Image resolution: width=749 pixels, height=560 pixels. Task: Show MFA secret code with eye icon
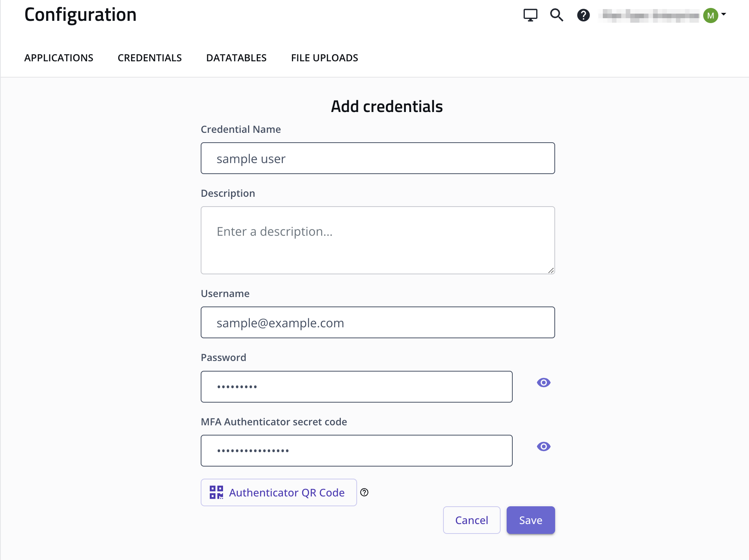(x=543, y=446)
